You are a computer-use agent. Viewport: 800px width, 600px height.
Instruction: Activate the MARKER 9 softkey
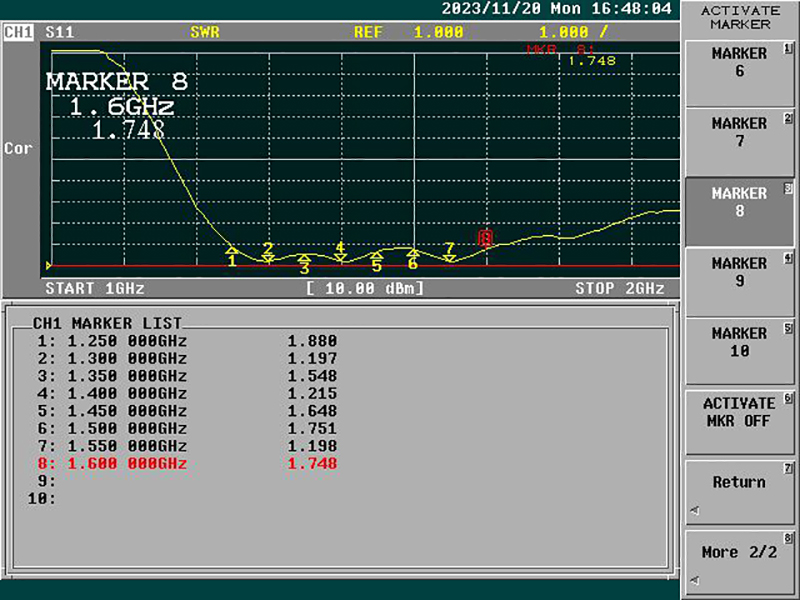tap(739, 283)
